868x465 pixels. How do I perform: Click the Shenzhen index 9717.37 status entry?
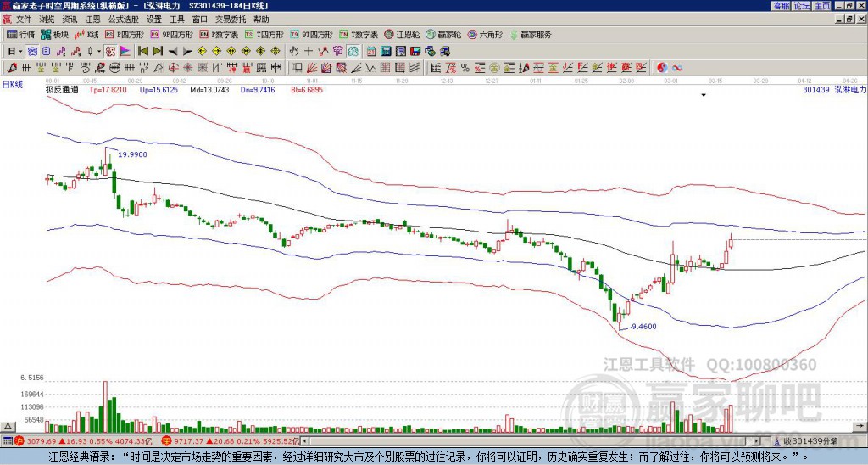(x=231, y=441)
